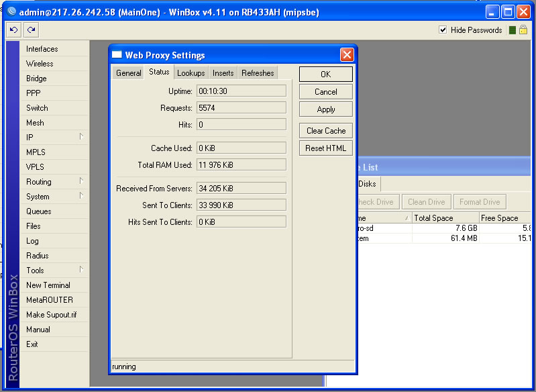Switch to the General tab
Viewport: 536px width, 392px height.
coord(129,73)
